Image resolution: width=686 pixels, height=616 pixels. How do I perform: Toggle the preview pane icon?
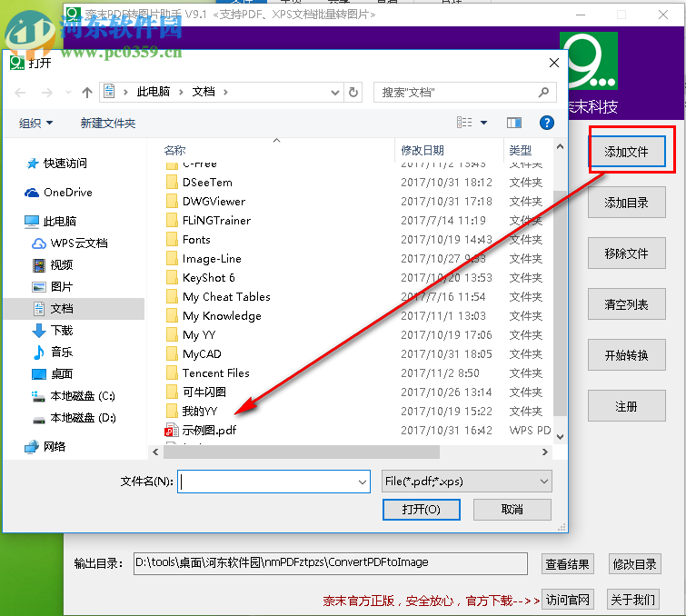coord(514,123)
